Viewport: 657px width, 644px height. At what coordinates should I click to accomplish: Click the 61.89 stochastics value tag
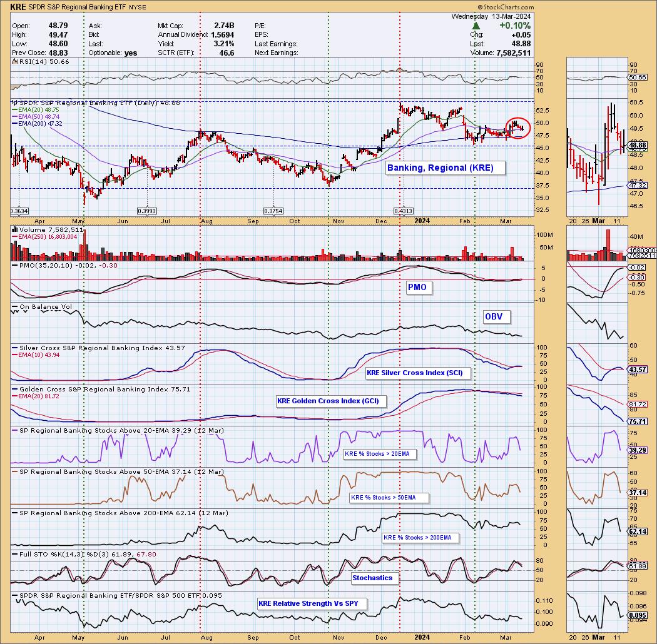click(638, 566)
